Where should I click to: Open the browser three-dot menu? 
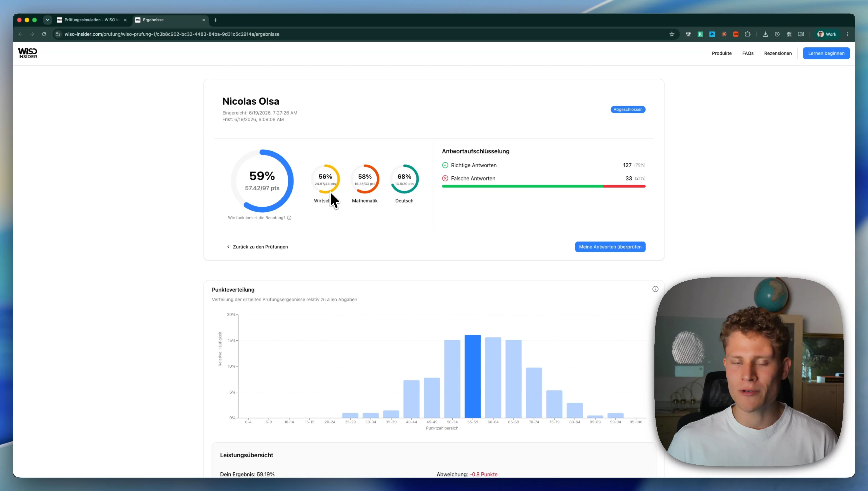(848, 34)
